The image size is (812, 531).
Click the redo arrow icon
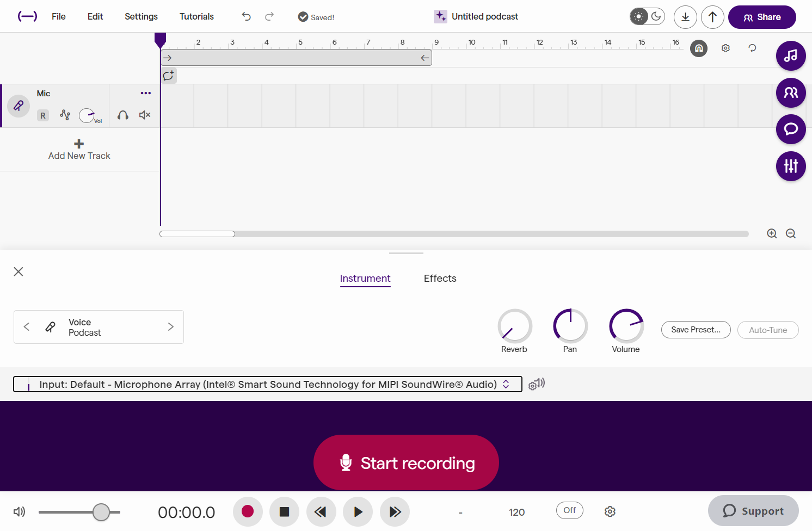pyautogui.click(x=269, y=17)
